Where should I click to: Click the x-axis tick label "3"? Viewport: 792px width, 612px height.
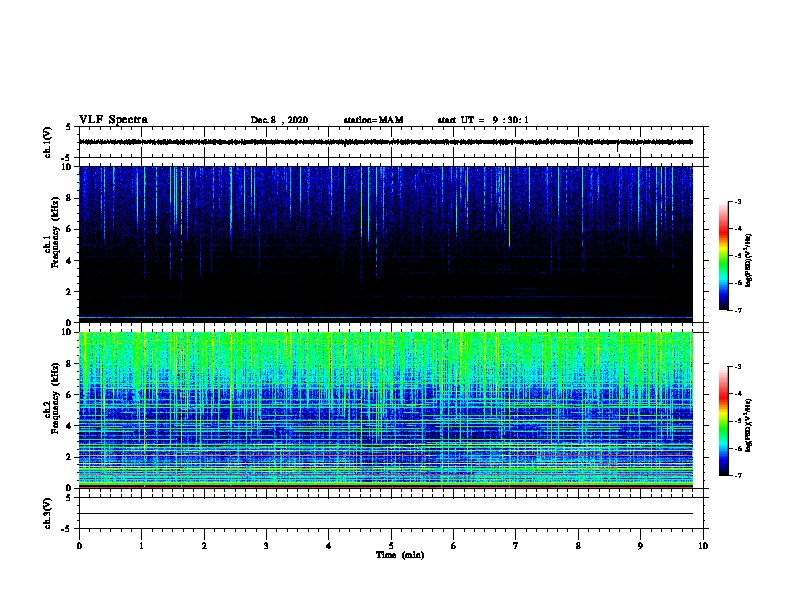pyautogui.click(x=266, y=545)
